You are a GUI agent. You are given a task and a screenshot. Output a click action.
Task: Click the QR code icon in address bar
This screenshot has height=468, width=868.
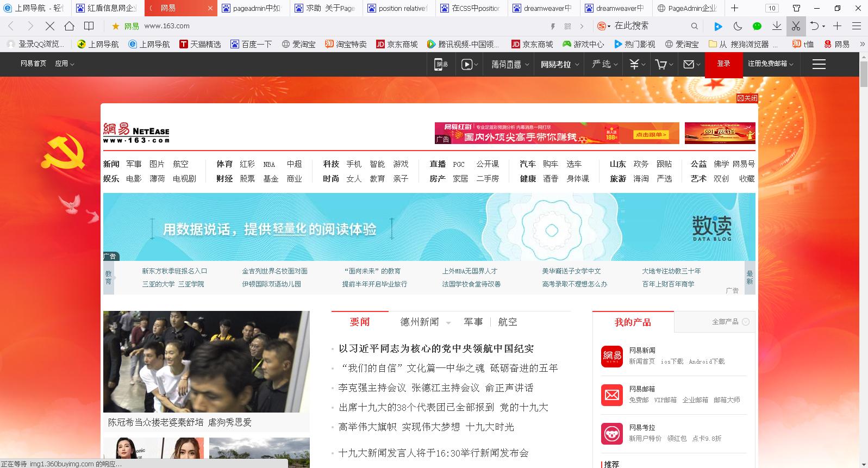coord(567,26)
